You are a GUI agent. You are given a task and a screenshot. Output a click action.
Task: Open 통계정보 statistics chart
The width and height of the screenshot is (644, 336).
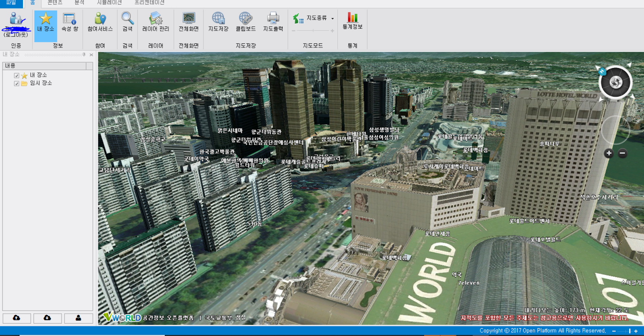click(x=353, y=22)
